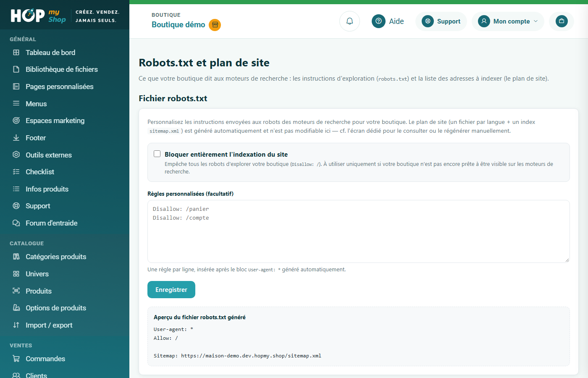
Task: Enable Bloquer entièrement l'indexation du site checkbox
Action: point(157,154)
